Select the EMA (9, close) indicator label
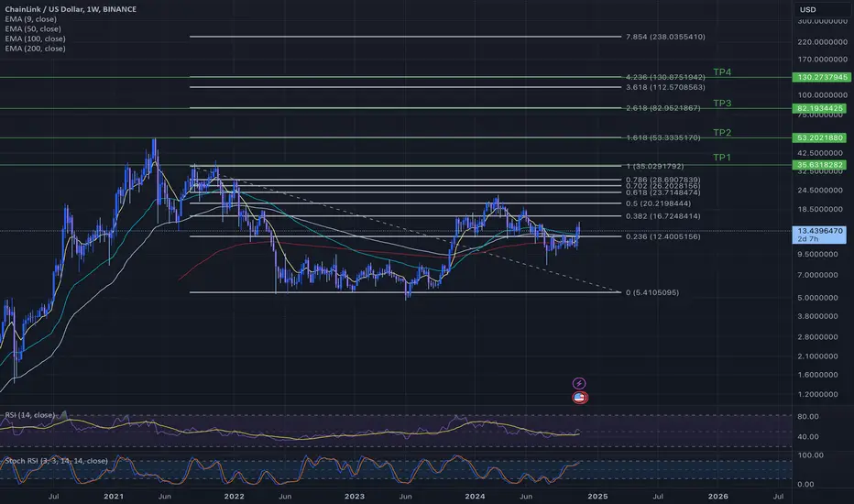This screenshot has height=504, width=854. click(x=30, y=19)
